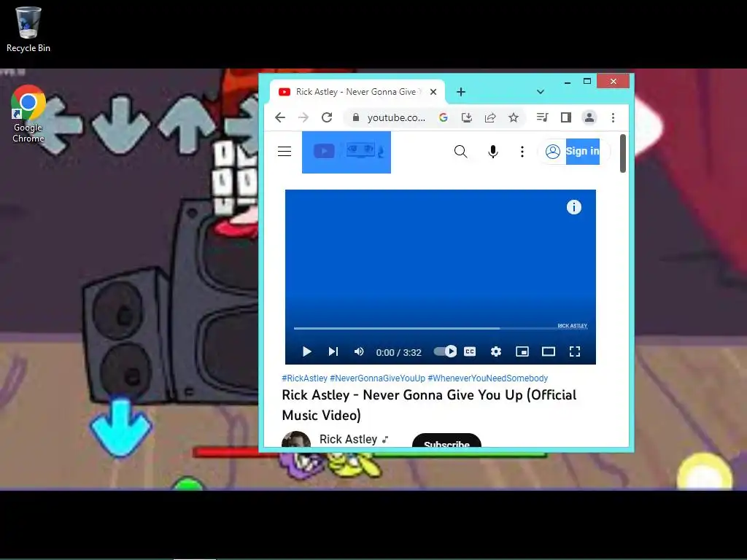Open the #NeverGonnaGiveYouUp hashtag

(377, 378)
